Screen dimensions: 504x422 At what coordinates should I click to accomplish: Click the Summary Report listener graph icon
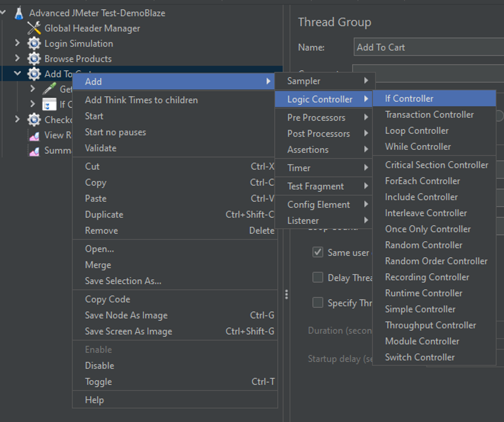pos(34,151)
